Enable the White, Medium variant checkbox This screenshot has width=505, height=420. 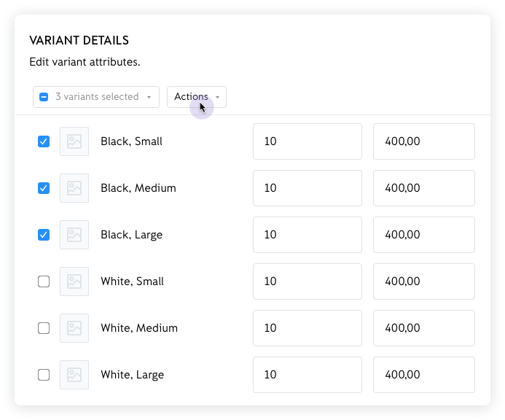pyautogui.click(x=44, y=328)
